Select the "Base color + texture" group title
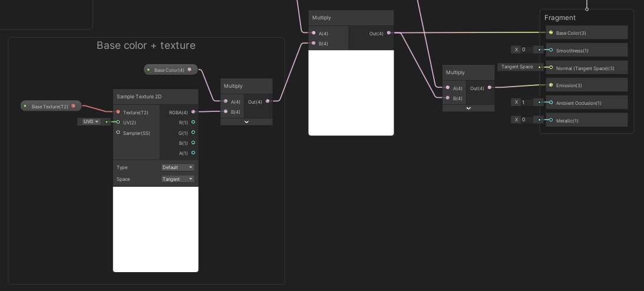The height and width of the screenshot is (291, 644). pyautogui.click(x=146, y=46)
